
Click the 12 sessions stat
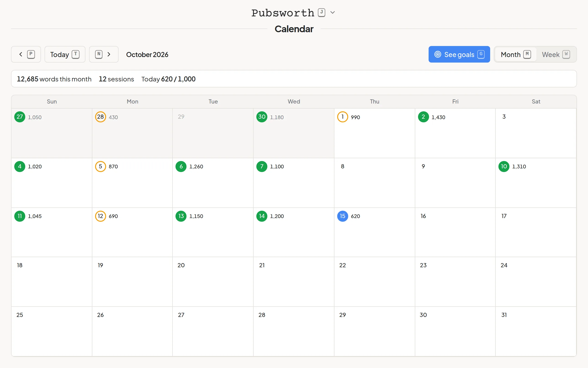coord(116,79)
